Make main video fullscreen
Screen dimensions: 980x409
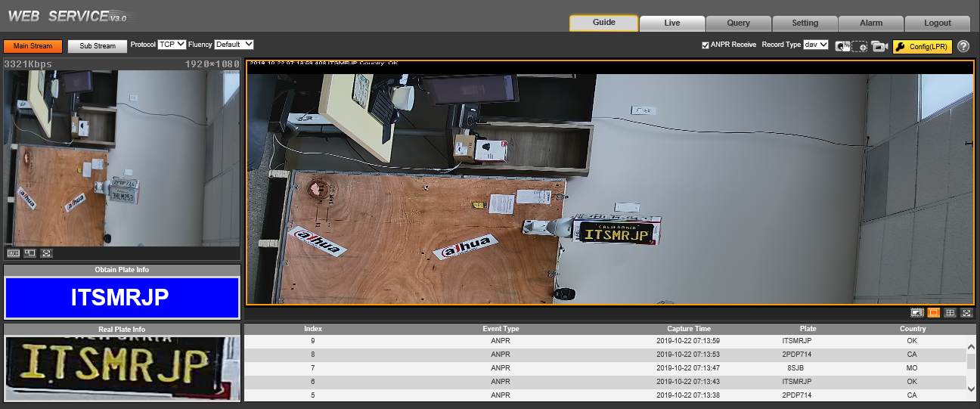tap(966, 312)
